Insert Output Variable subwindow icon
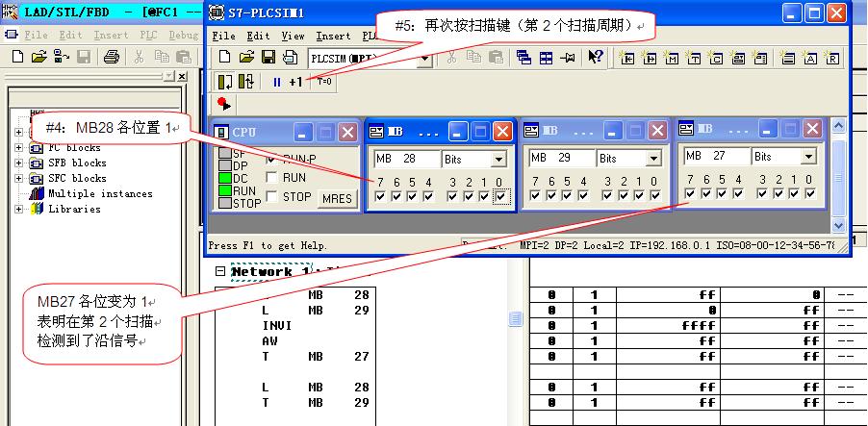 (x=650, y=58)
